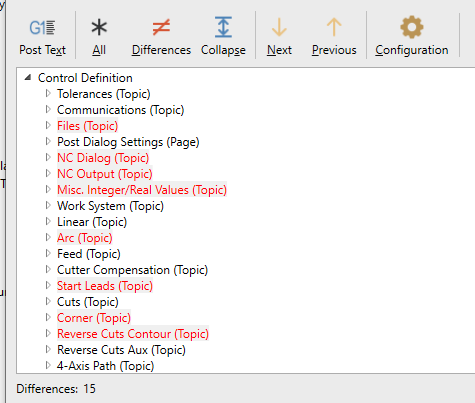Select NC Output (Topic) item
This screenshot has width=475, height=403.
tap(105, 174)
